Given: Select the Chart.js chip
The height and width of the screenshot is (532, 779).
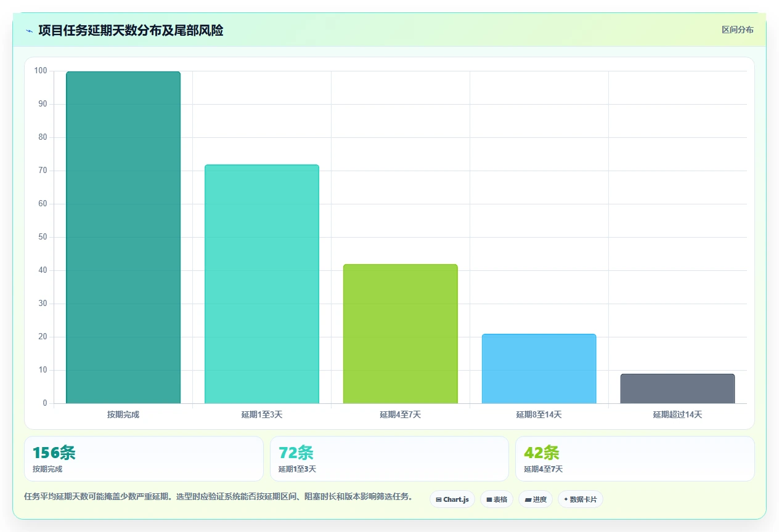Looking at the screenshot, I should tap(452, 499).
